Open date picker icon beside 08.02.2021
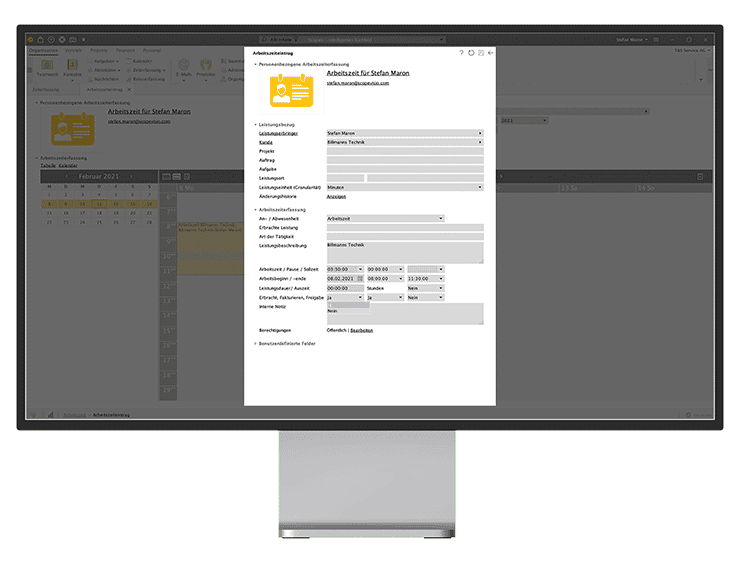740x563 pixels. (361, 278)
